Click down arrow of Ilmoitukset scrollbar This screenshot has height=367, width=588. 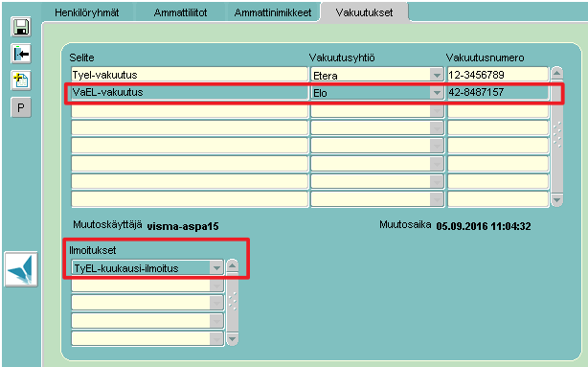233,339
